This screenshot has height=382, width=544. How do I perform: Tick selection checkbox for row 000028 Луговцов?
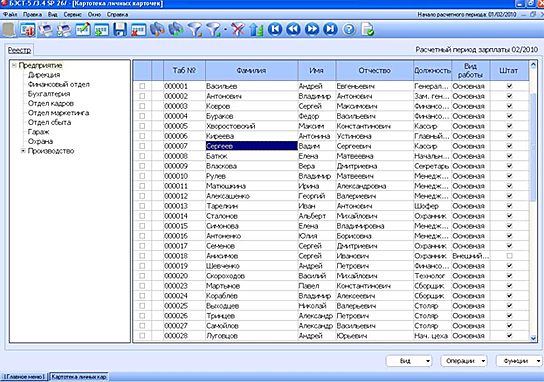pyautogui.click(x=142, y=336)
